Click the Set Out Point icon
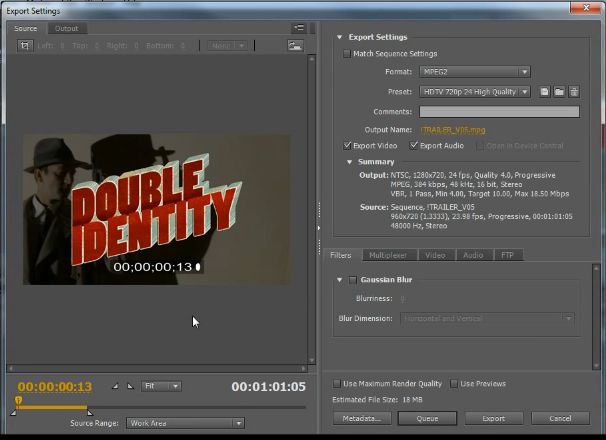Viewport: 606px width, 440px height. tap(130, 386)
